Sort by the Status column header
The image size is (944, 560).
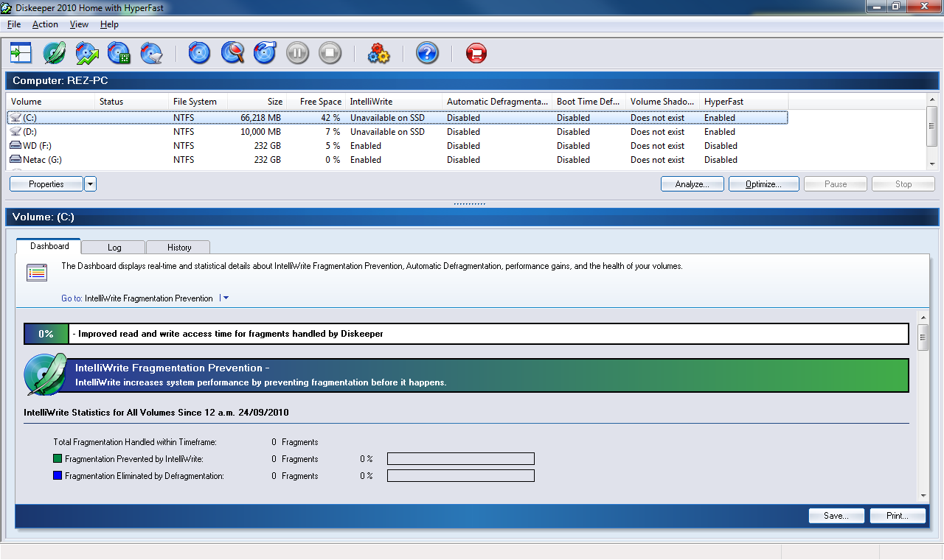132,102
